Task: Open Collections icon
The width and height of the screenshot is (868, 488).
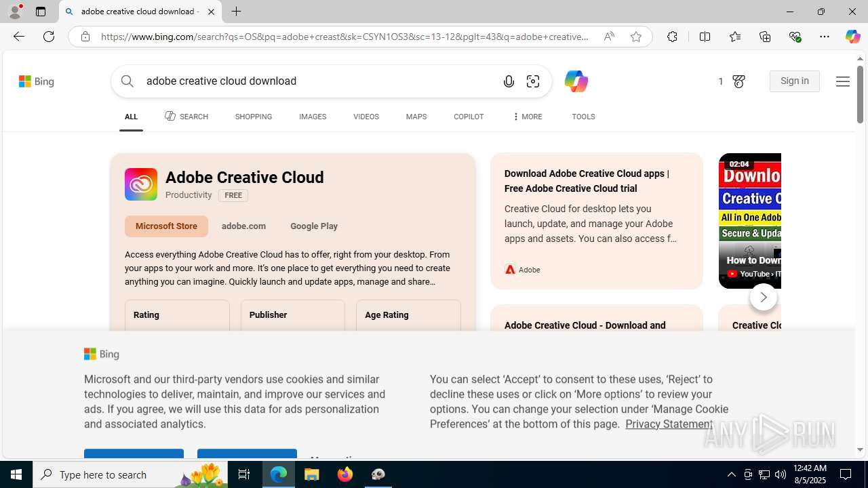Action: [765, 37]
